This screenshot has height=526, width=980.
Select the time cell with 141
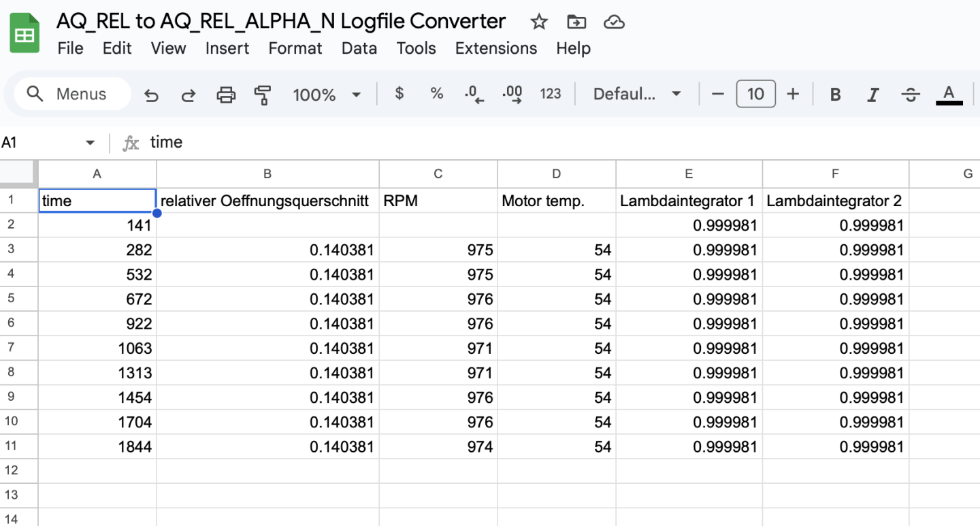[97, 225]
